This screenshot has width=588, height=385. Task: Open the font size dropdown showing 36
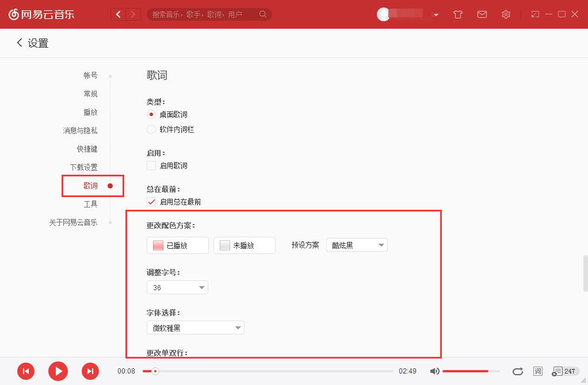(177, 287)
